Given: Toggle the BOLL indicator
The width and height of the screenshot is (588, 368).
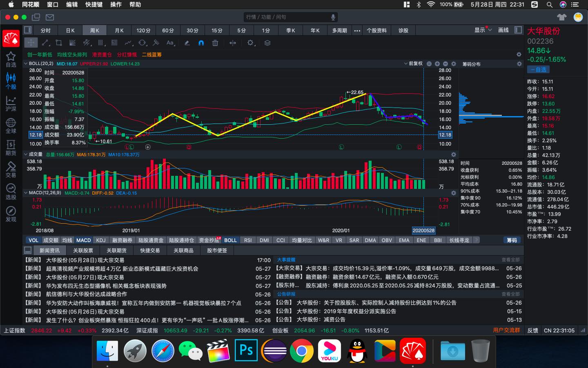Looking at the screenshot, I should 230,240.
